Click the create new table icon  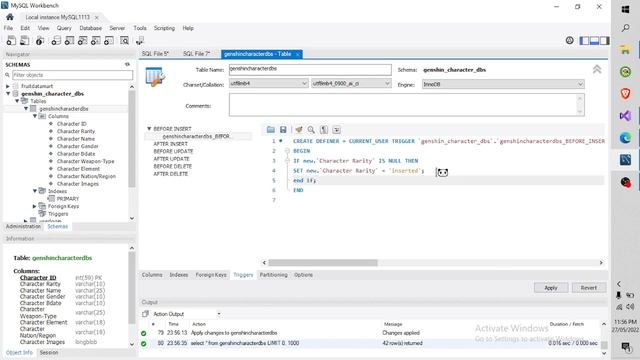(69, 40)
